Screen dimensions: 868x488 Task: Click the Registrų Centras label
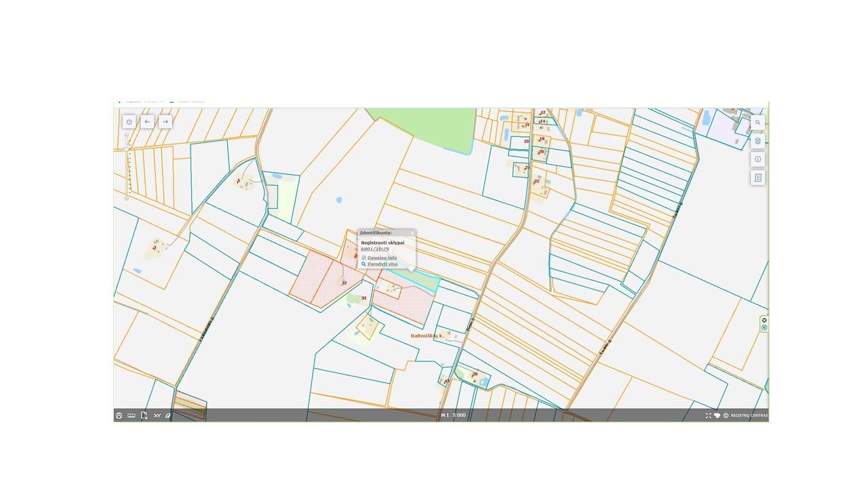(749, 415)
